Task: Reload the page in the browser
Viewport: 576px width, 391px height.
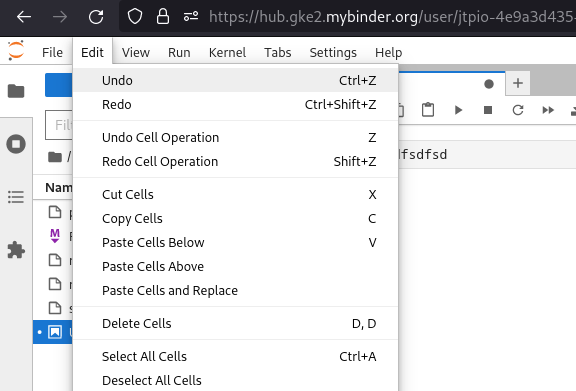Action: tap(96, 17)
